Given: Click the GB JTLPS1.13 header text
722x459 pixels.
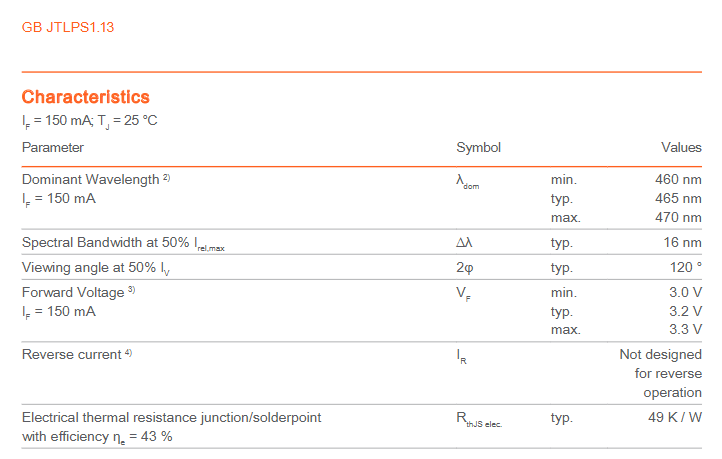Looking at the screenshot, I should coord(69,27).
